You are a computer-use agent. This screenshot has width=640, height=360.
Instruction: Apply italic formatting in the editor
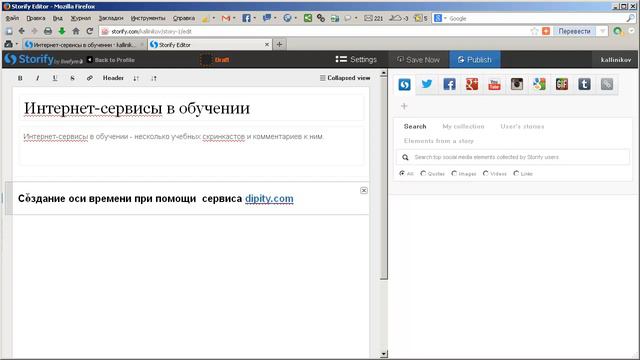(x=38, y=78)
